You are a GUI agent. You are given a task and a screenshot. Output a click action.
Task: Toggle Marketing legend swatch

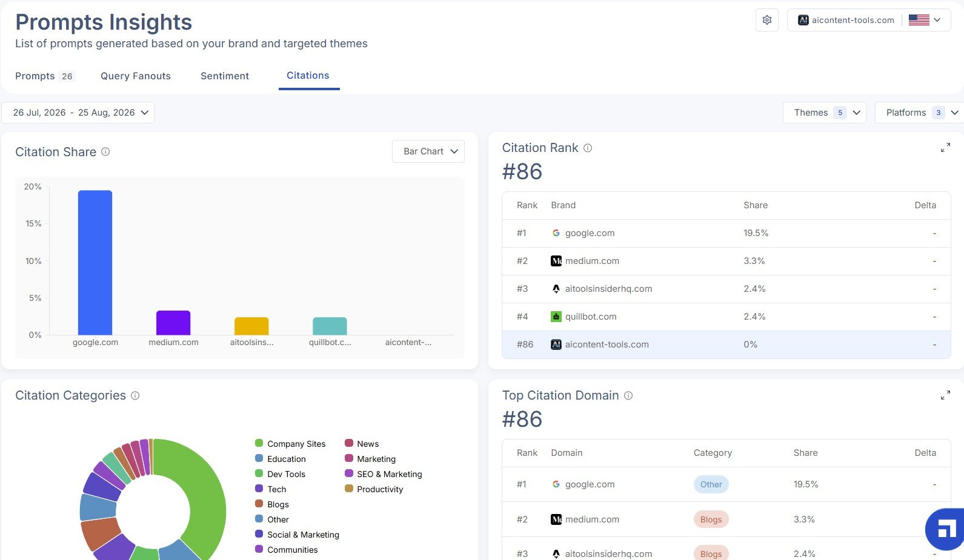click(x=349, y=458)
